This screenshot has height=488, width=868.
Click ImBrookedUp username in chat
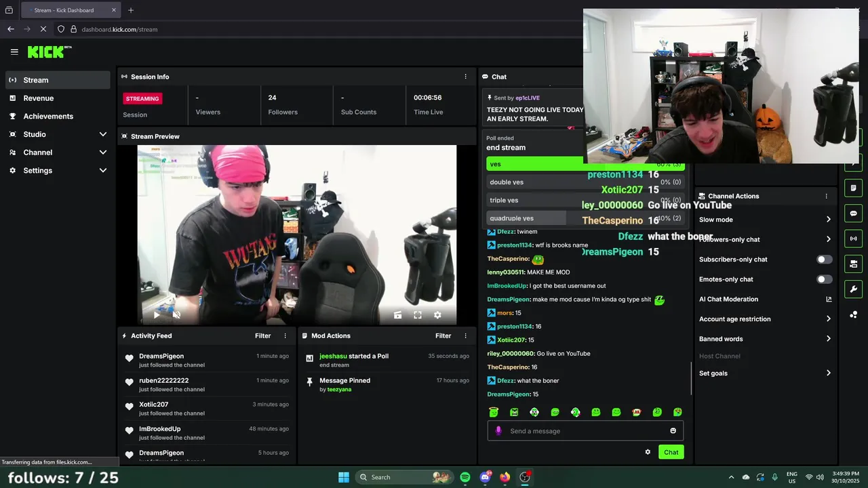pos(507,286)
